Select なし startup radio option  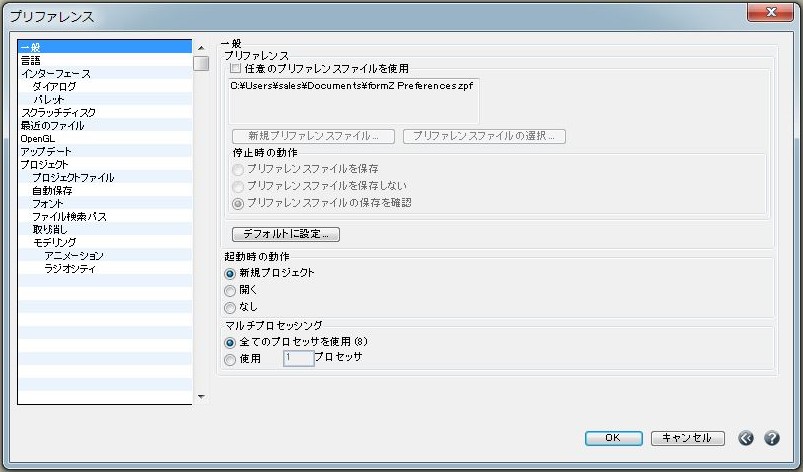pos(230,308)
